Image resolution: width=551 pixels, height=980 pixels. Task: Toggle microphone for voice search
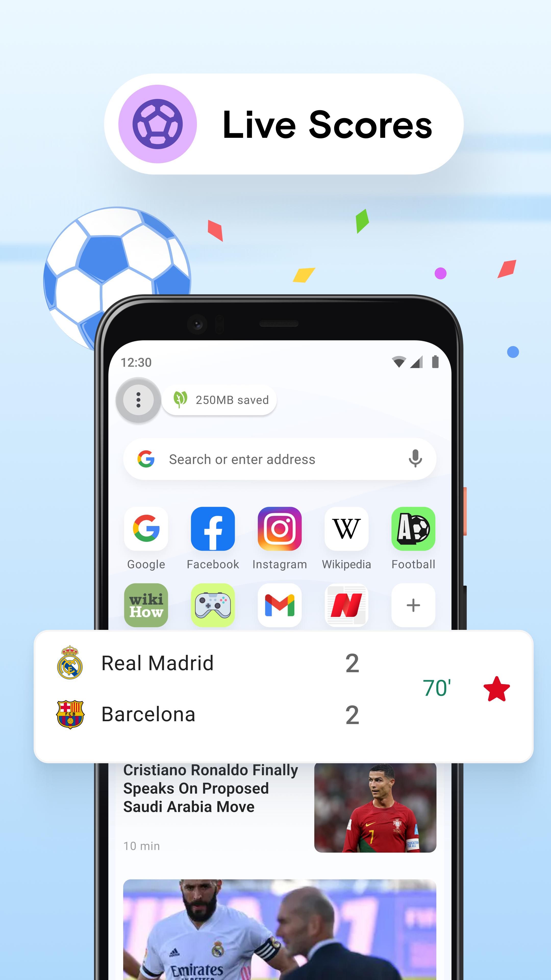click(x=417, y=460)
